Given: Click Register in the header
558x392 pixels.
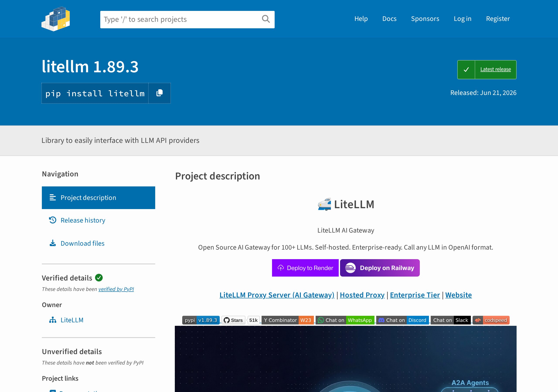Looking at the screenshot, I should (498, 19).
